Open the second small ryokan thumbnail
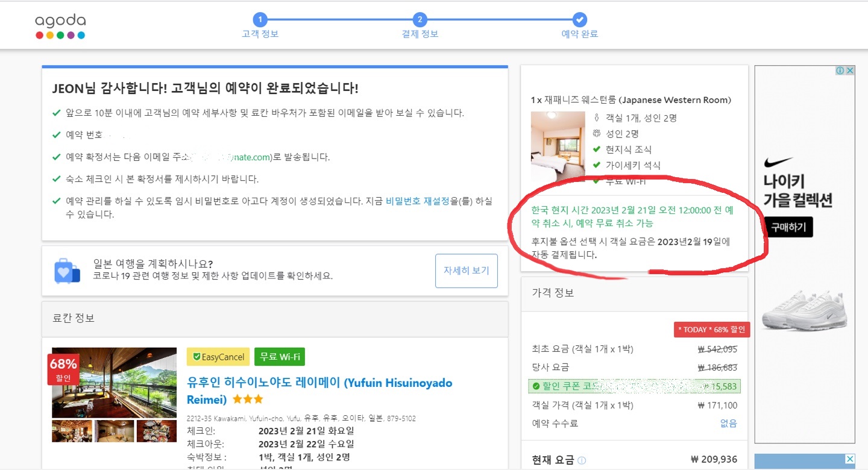 tap(115, 431)
